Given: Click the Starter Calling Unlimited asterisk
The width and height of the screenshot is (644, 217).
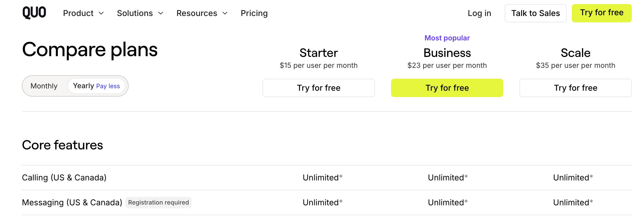Looking at the screenshot, I should (341, 176).
